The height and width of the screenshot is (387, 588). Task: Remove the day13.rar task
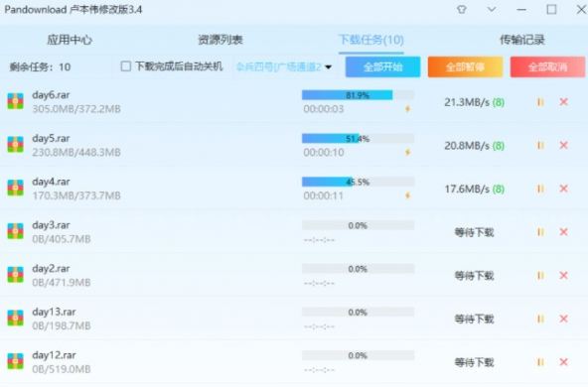point(563,319)
